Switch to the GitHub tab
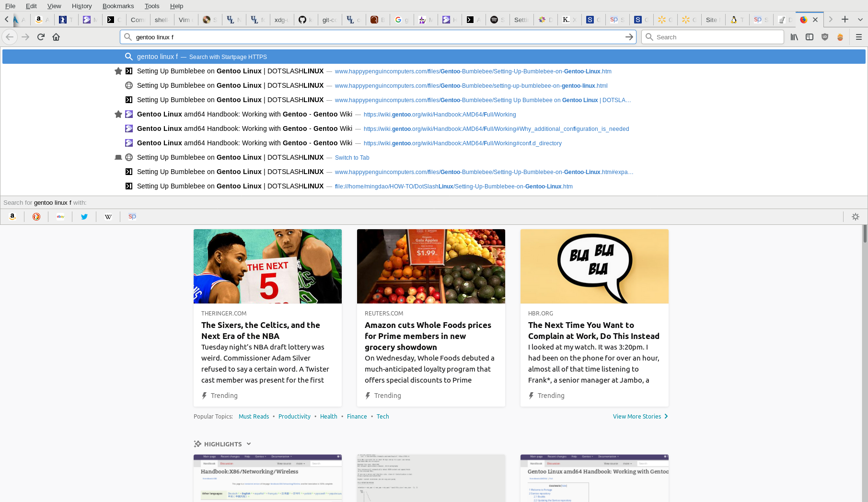Viewport: 868px width, 502px height. tap(305, 20)
